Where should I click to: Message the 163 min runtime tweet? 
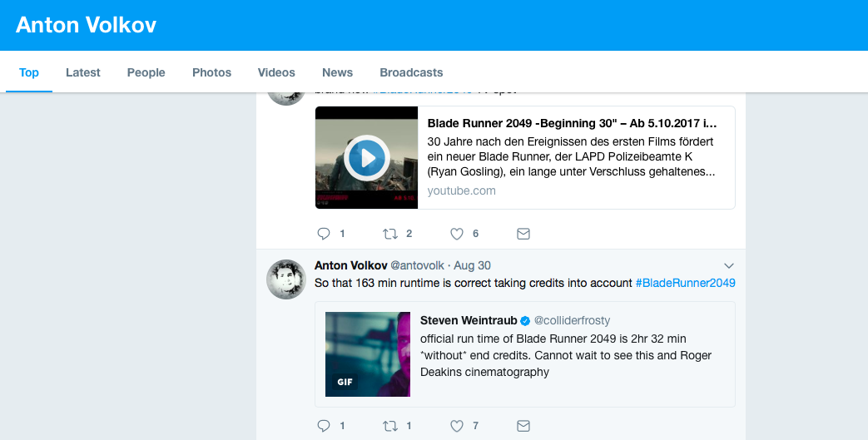tap(523, 426)
